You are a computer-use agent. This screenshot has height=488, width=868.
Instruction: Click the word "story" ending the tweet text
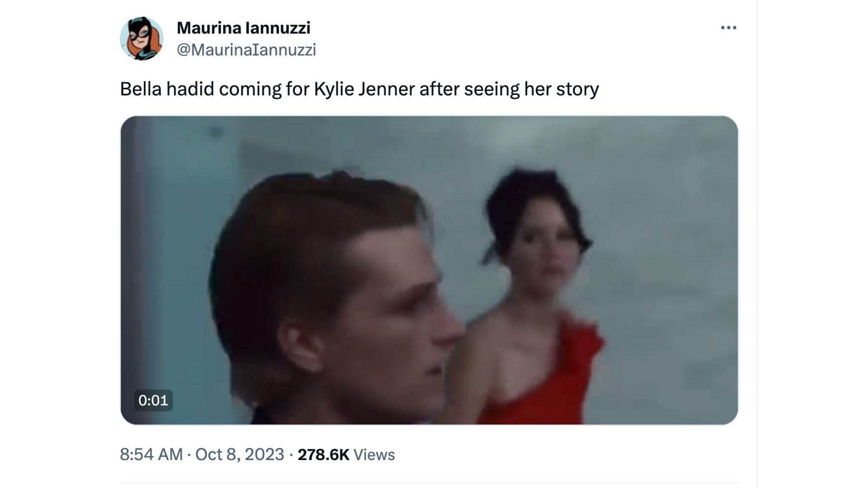pos(577,89)
